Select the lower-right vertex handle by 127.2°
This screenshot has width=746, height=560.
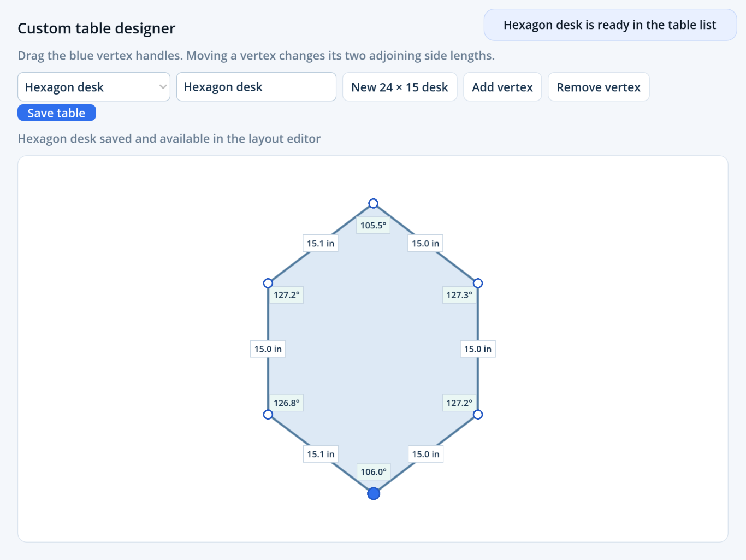(478, 415)
